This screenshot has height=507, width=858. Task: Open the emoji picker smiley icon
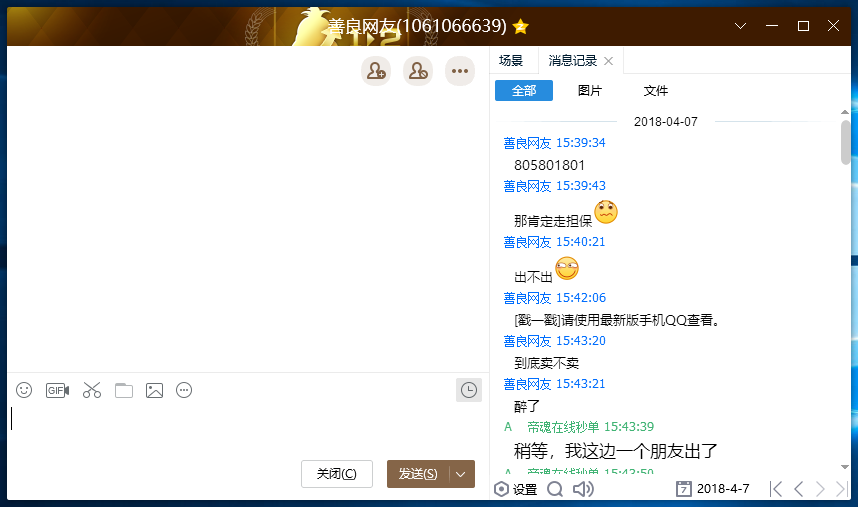[x=24, y=390]
